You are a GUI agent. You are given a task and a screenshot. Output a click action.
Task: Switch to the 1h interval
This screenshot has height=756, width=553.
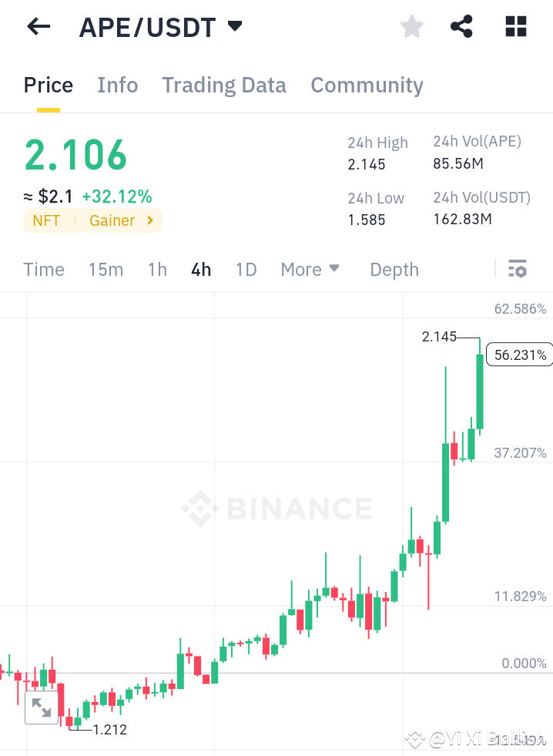coord(156,269)
